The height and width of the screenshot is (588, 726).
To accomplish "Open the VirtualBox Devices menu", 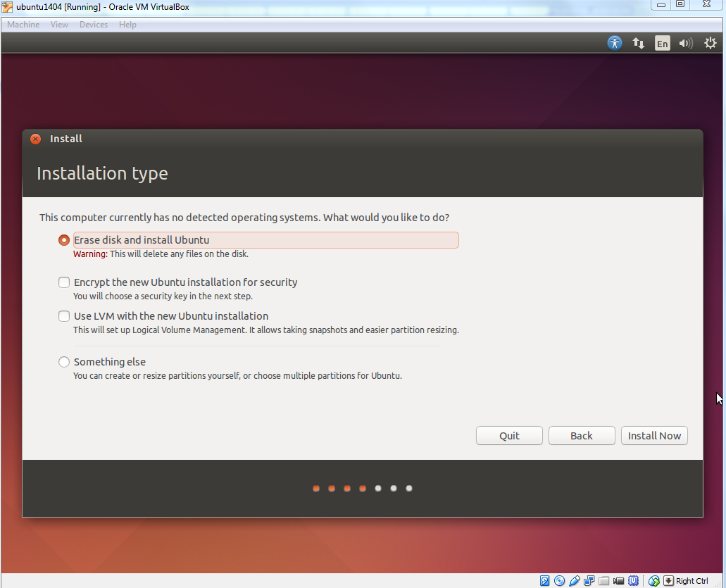I will [94, 25].
